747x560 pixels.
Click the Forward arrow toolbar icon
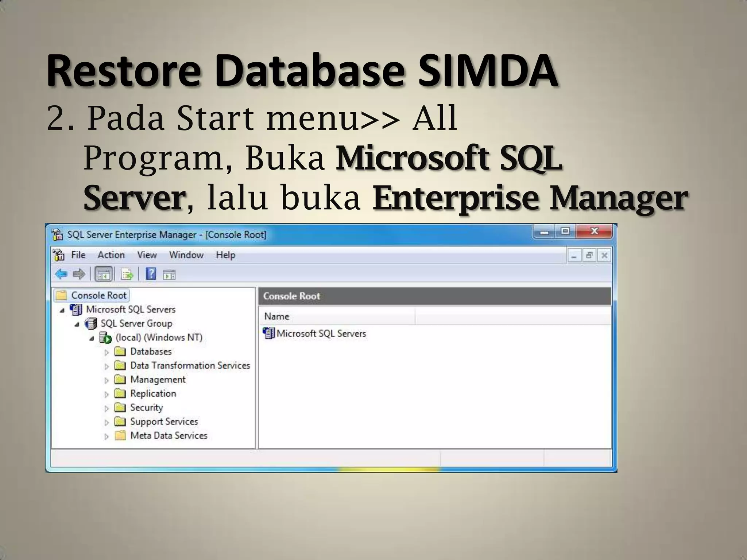coord(79,274)
